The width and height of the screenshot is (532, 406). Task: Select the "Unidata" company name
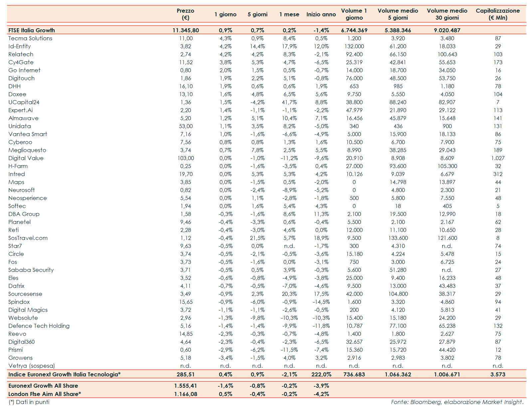[20, 126]
